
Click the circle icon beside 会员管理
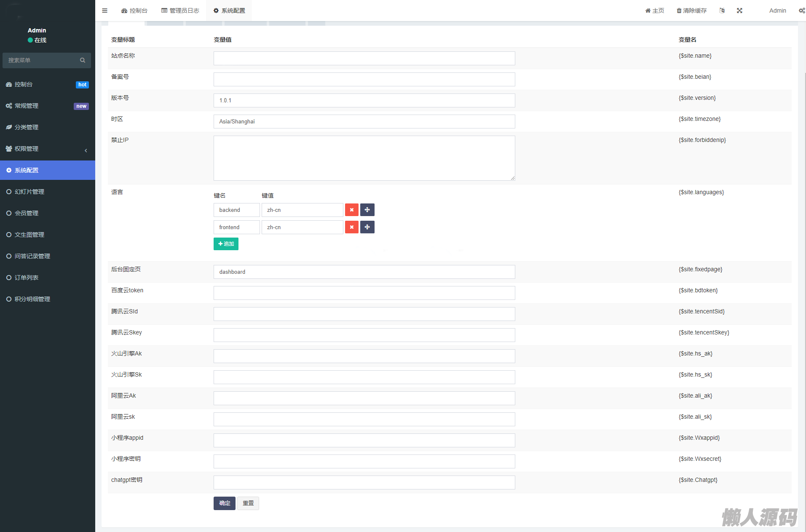point(9,213)
